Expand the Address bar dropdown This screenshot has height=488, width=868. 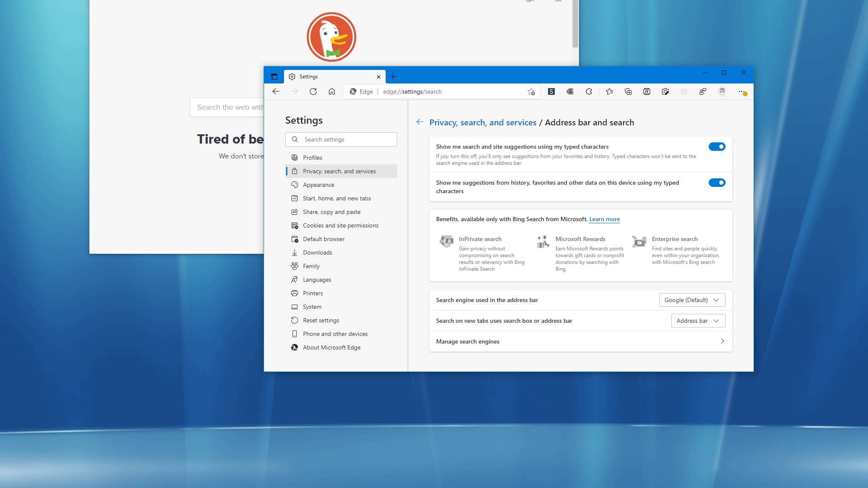698,321
